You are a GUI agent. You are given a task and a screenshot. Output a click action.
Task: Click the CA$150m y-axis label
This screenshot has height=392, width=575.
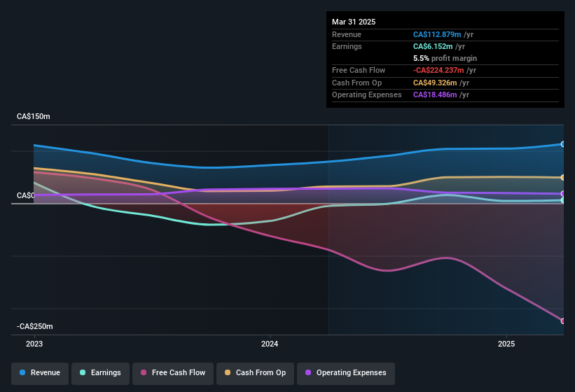tap(34, 116)
